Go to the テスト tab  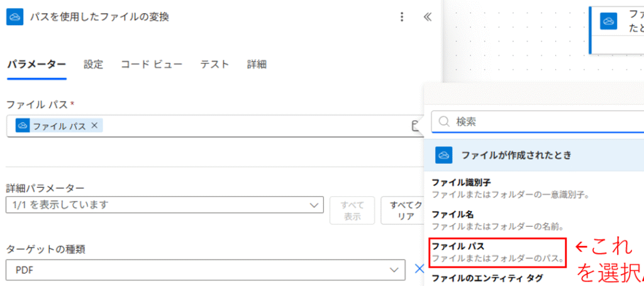tap(214, 64)
